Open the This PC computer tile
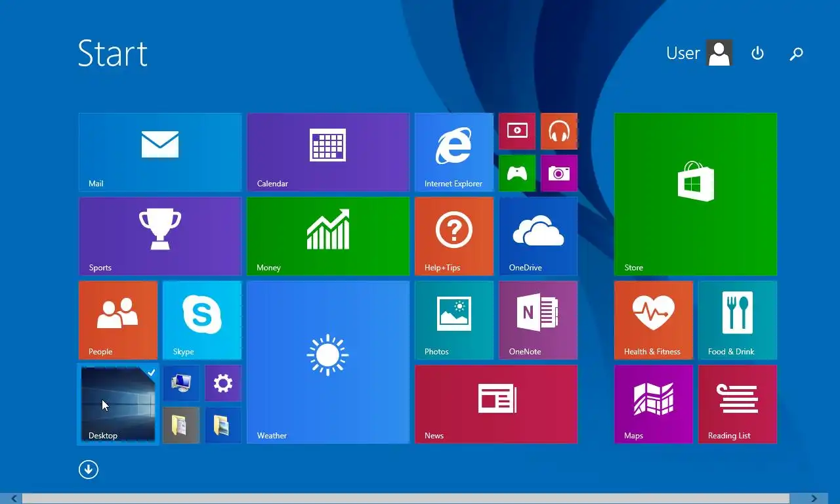Viewport: 840px width, 504px height. click(181, 383)
